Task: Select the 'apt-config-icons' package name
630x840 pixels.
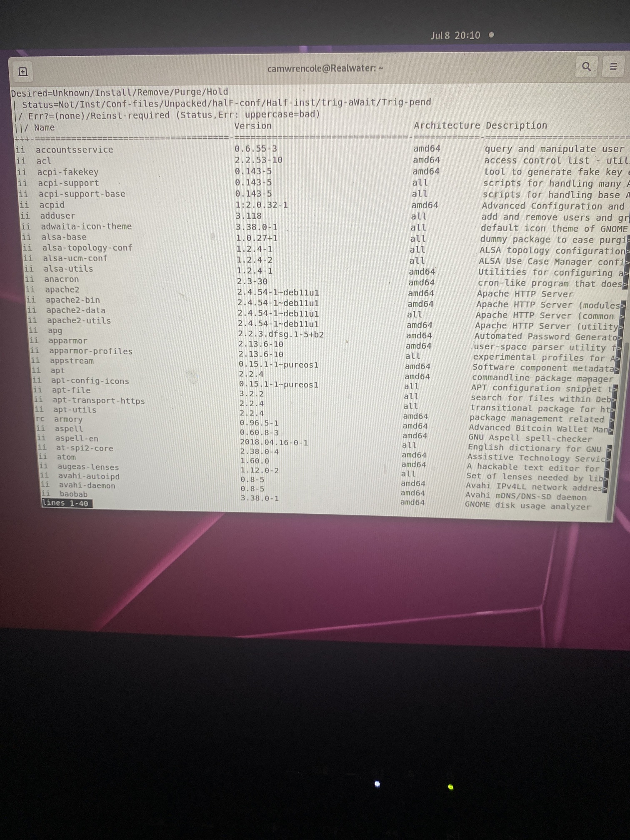Action: click(x=90, y=381)
